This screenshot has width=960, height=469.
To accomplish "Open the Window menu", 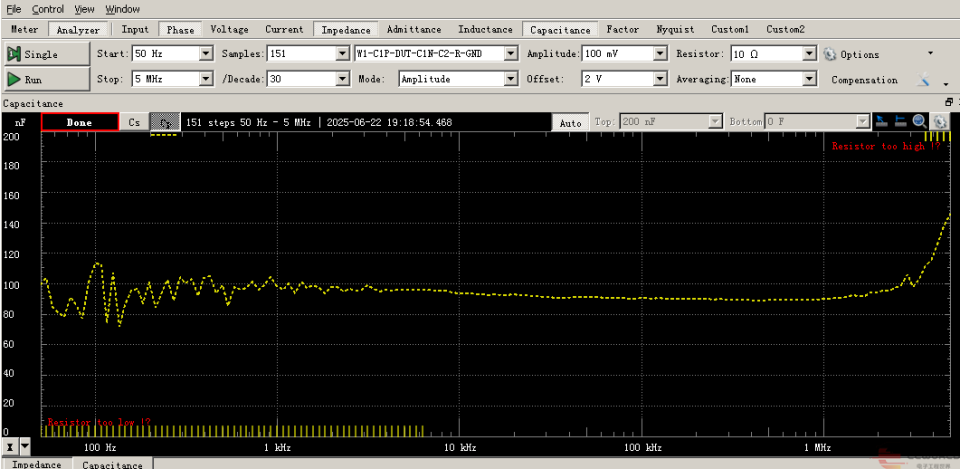I will click(x=122, y=9).
